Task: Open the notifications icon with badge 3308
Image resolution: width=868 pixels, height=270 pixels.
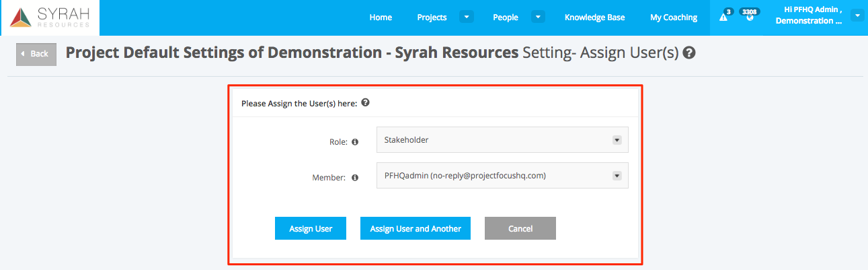Action: 750,18
